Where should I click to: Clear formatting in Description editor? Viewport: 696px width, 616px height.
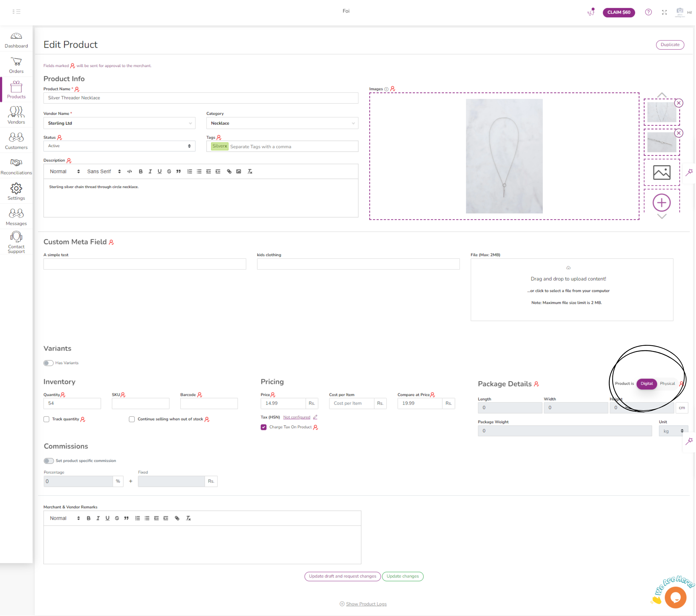pyautogui.click(x=250, y=172)
